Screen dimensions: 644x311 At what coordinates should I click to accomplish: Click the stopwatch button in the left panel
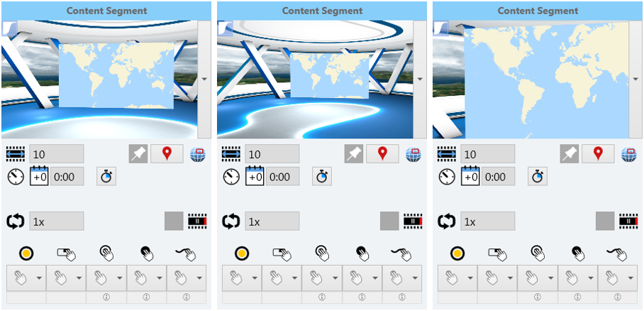coord(106,177)
